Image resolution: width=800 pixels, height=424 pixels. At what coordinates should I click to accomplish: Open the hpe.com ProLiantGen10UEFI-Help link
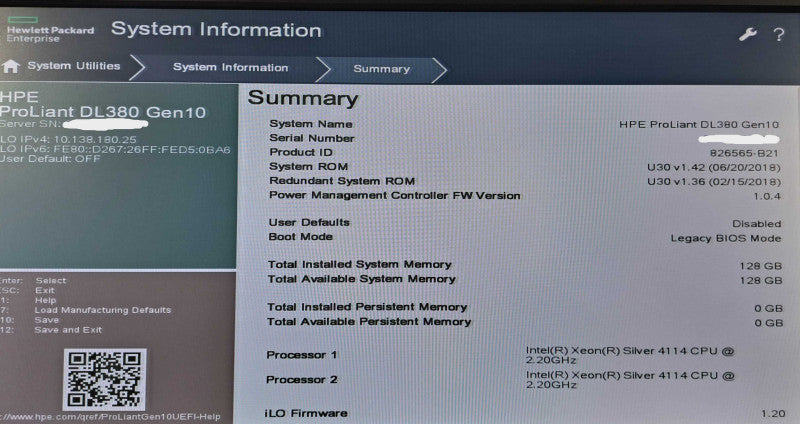[110, 417]
